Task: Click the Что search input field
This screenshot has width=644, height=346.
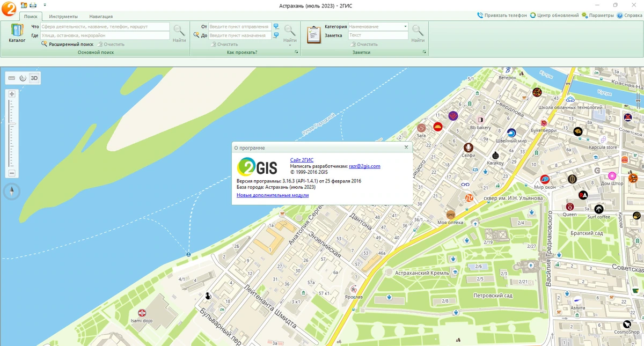Action: point(105,26)
